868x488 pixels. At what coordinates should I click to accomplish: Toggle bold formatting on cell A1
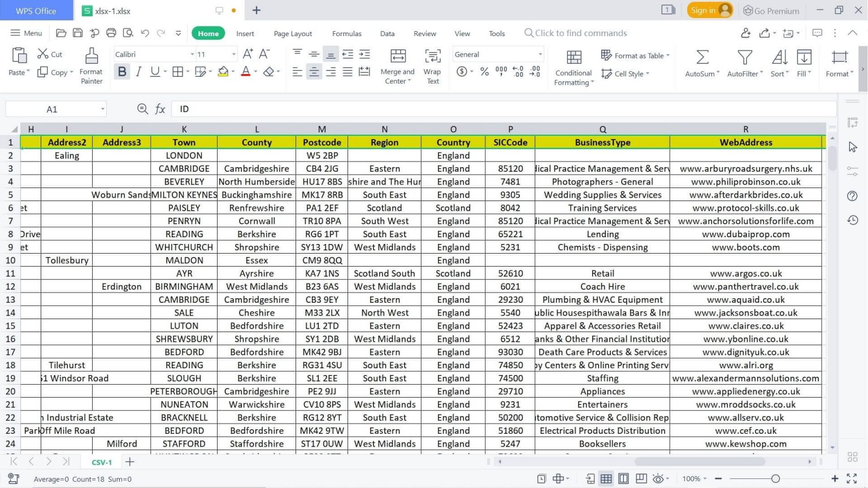pyautogui.click(x=121, y=71)
